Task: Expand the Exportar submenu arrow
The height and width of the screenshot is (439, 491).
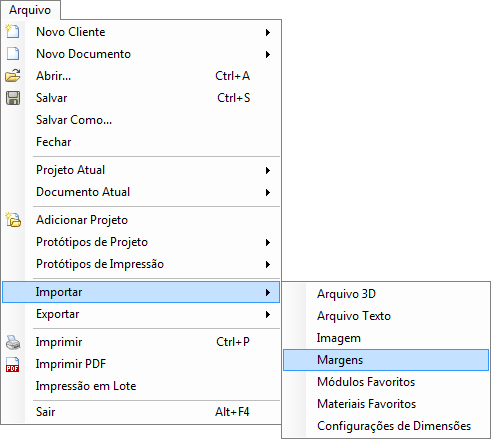Action: (268, 314)
